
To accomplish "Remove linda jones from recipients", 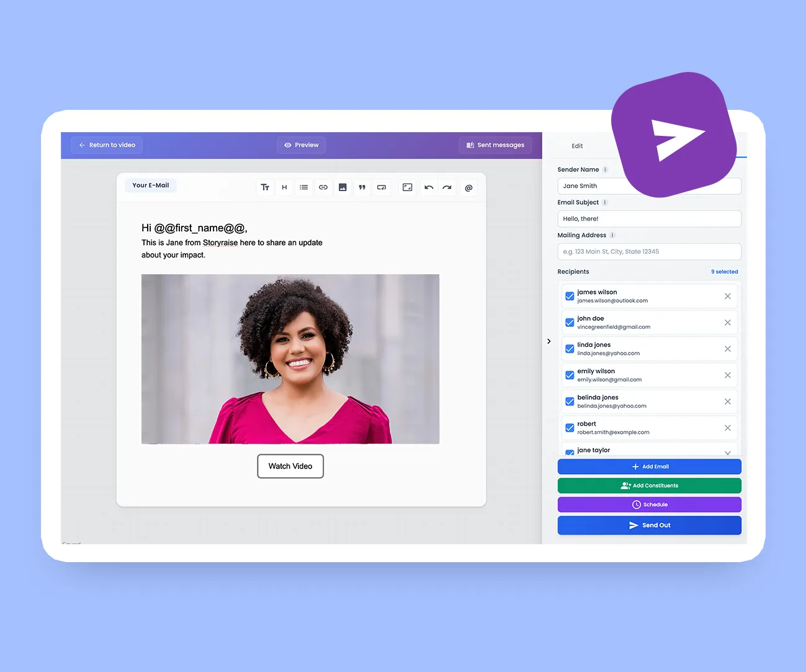I will pos(728,349).
